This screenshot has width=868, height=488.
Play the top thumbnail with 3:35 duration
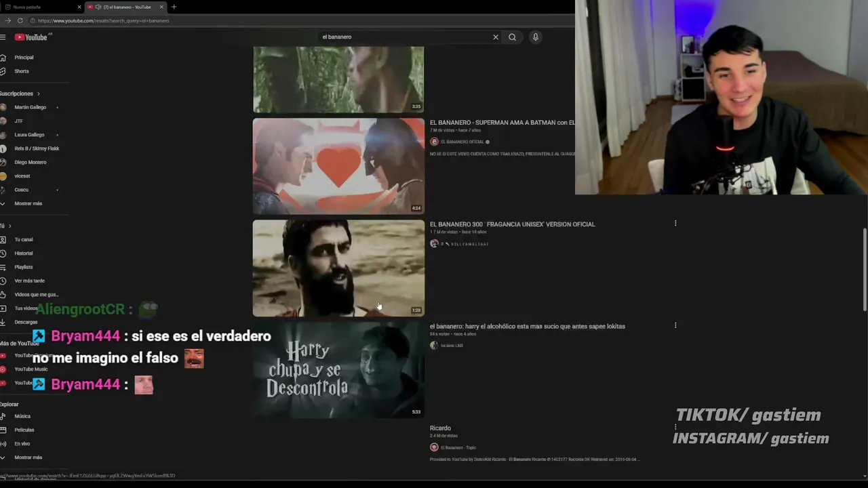coord(338,79)
